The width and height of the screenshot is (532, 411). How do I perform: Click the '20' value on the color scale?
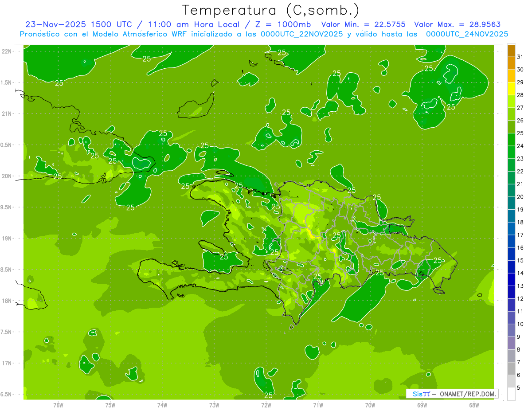tap(520, 197)
